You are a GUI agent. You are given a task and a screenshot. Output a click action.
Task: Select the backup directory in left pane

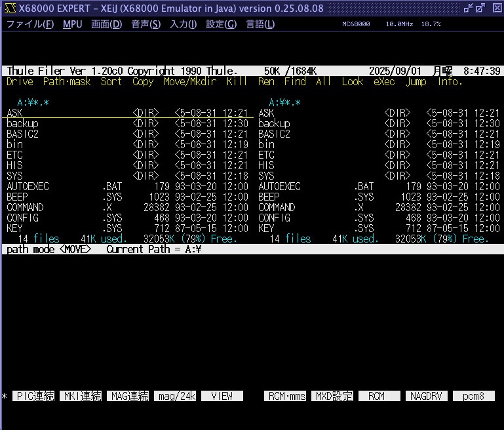pos(23,123)
